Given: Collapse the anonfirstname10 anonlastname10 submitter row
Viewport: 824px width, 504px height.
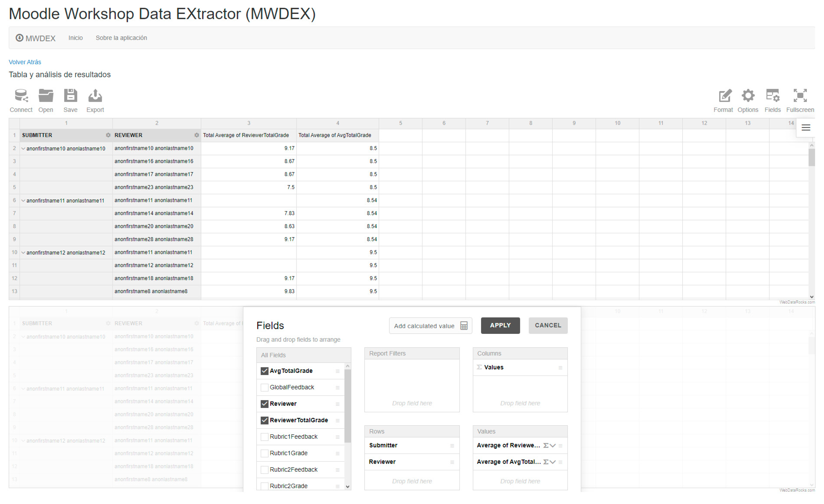Looking at the screenshot, I should (x=23, y=149).
